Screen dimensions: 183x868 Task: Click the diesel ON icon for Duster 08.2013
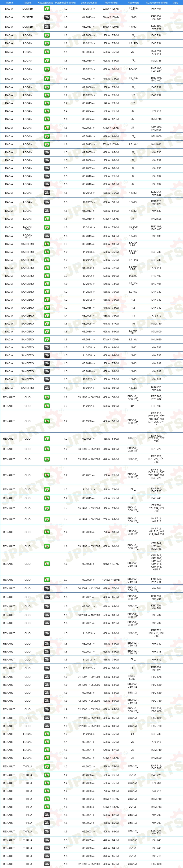click(x=47, y=27)
